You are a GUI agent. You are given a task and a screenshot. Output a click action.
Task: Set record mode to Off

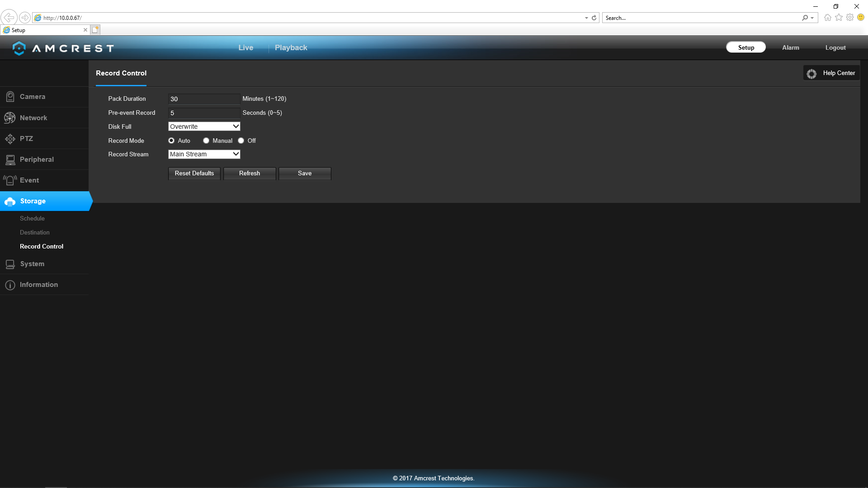point(241,141)
